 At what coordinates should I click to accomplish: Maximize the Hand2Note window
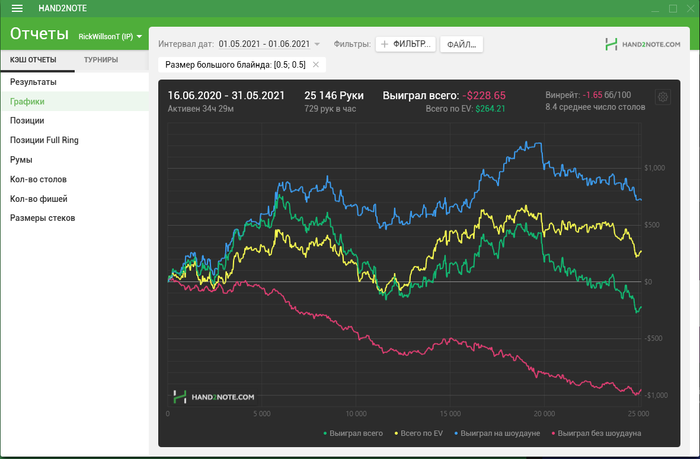673,8
